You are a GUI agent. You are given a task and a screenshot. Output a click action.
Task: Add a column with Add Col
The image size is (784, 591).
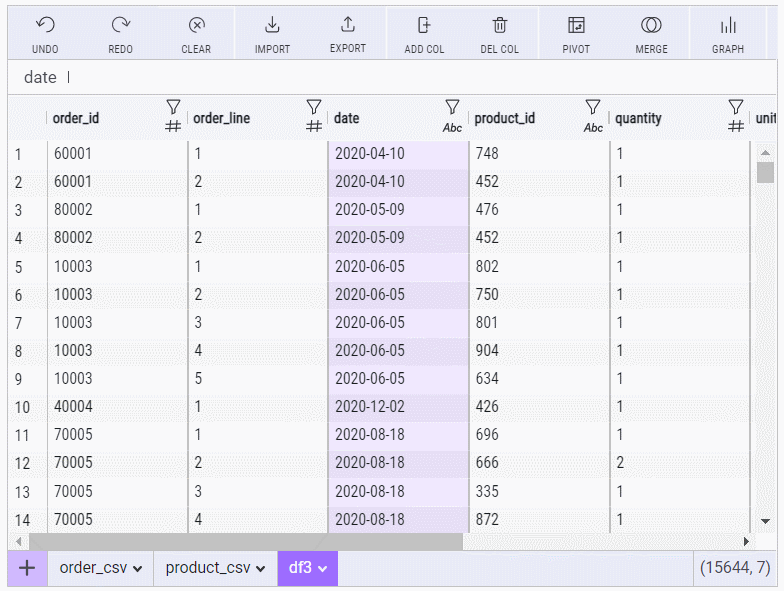click(424, 26)
